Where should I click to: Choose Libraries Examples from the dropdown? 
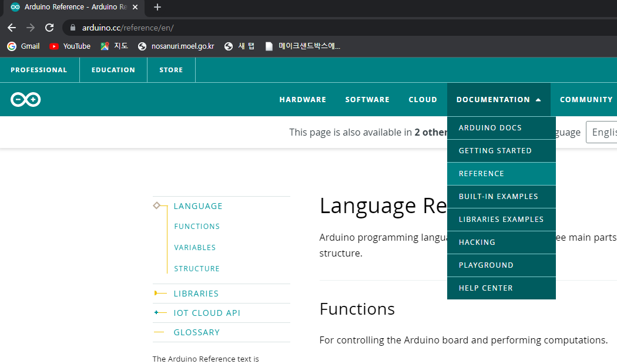(501, 220)
